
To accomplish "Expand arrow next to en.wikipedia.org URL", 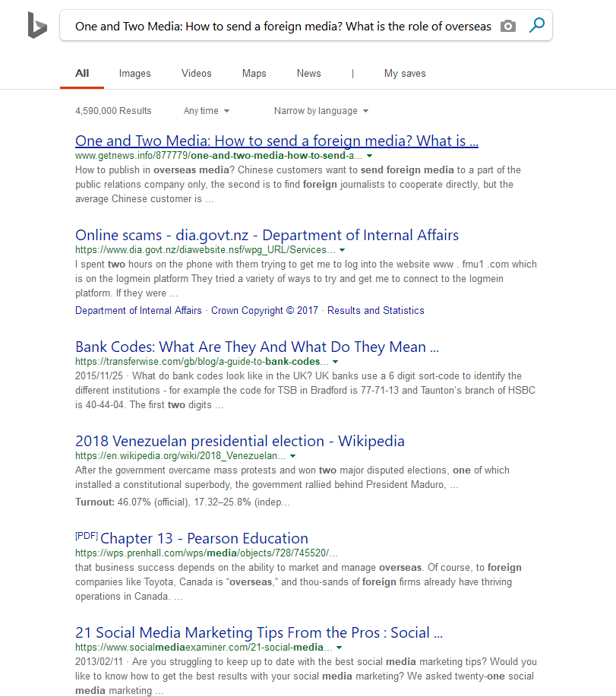I will point(292,456).
